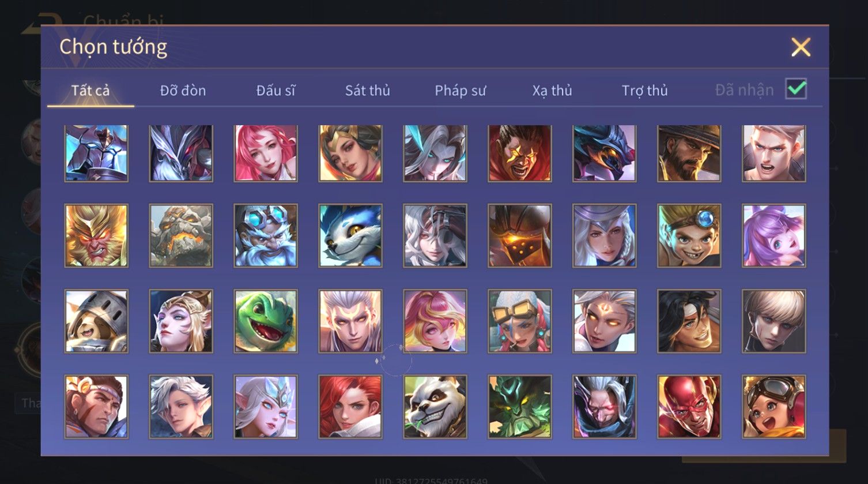Show the Pháp sư hero tab

(x=461, y=91)
